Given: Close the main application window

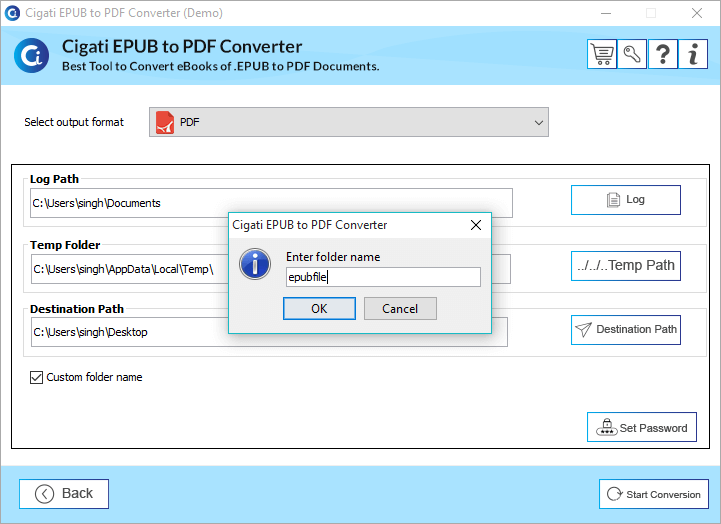Looking at the screenshot, I should [697, 13].
